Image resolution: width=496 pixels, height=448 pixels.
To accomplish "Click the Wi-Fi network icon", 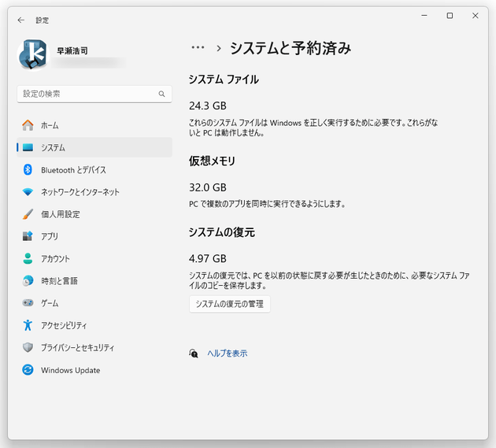I will click(x=28, y=192).
